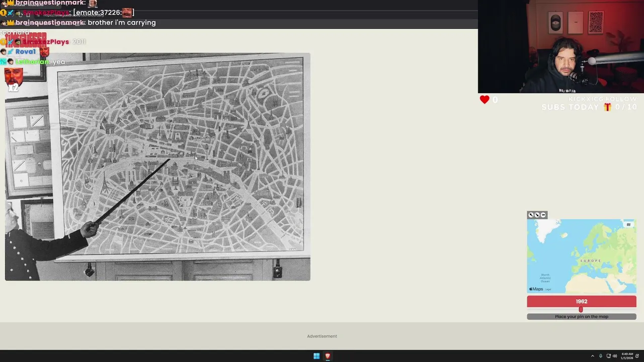Click the Advertisement label
This screenshot has height=362, width=644.
click(322, 336)
